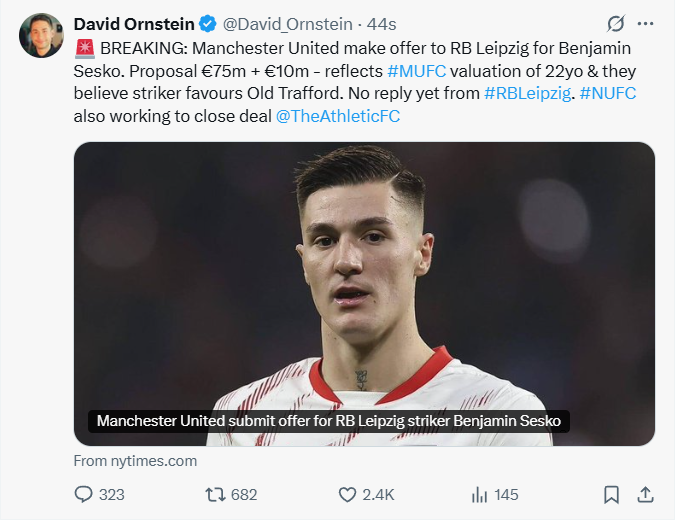Repost this tweet via retweet icon
Viewport: 675px width, 520px height.
[215, 494]
